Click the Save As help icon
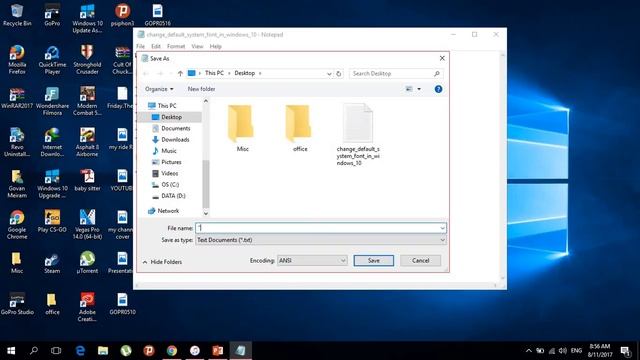 click(438, 89)
